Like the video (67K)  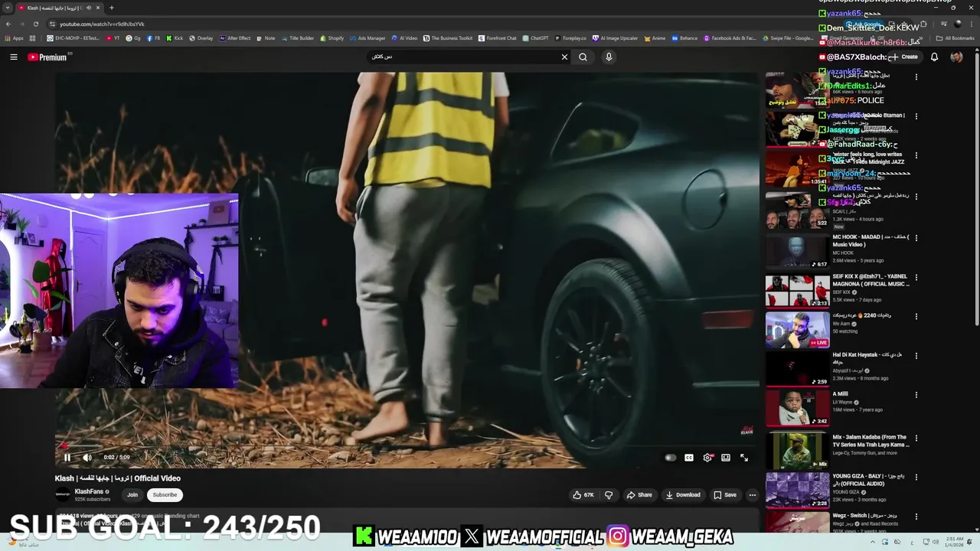[x=583, y=495]
